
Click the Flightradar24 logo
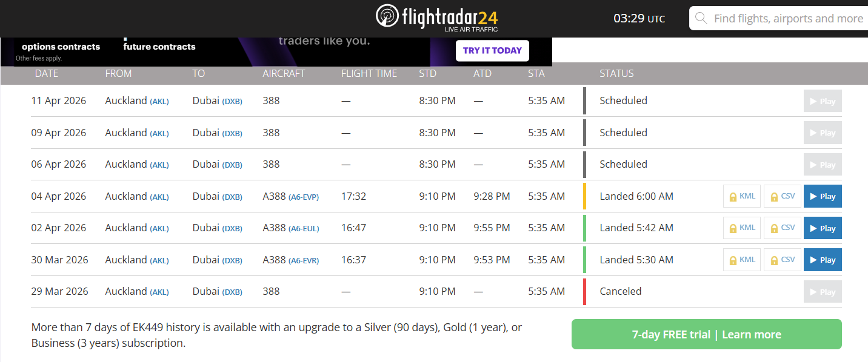[436, 18]
